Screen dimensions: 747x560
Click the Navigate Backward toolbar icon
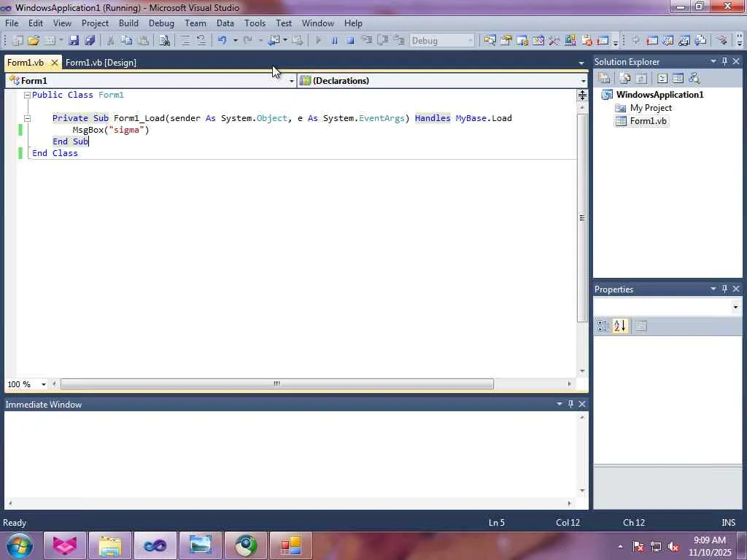274,41
